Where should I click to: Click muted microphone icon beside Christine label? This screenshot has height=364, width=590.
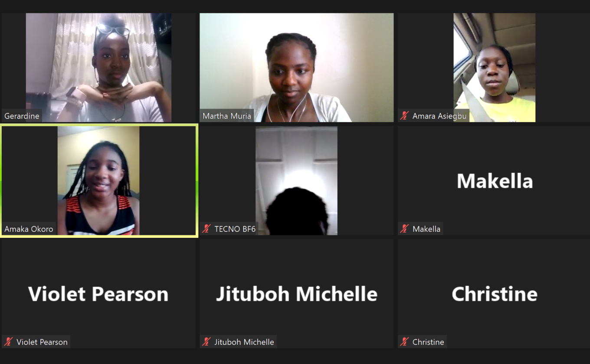click(404, 342)
